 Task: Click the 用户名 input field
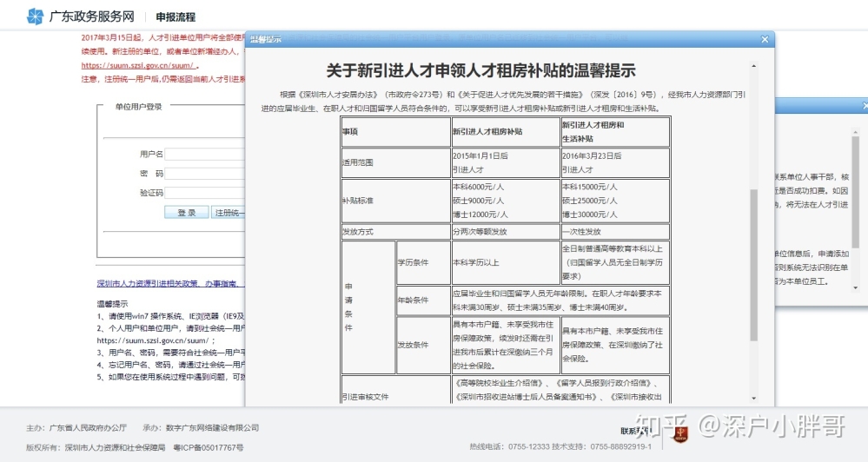[204, 155]
